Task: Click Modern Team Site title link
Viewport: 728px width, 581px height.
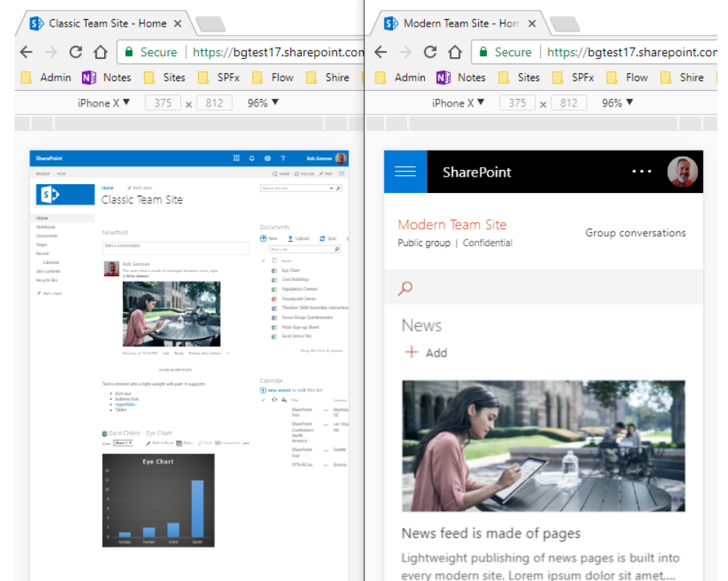Action: [452, 225]
